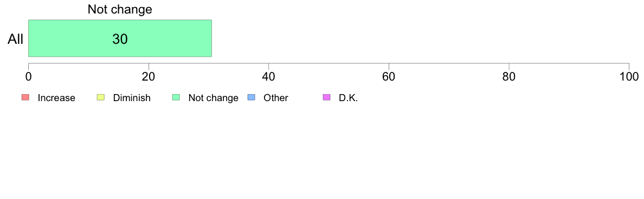Click the green Not change legend swatch

click(x=176, y=97)
